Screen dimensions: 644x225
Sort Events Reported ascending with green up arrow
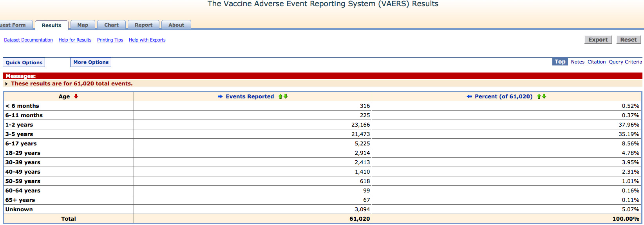click(280, 96)
